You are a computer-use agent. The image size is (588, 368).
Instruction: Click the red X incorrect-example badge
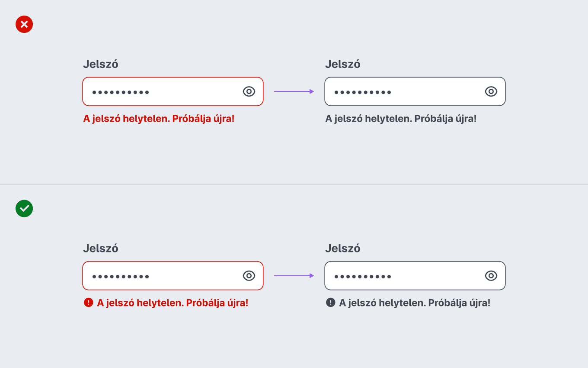pyautogui.click(x=24, y=24)
